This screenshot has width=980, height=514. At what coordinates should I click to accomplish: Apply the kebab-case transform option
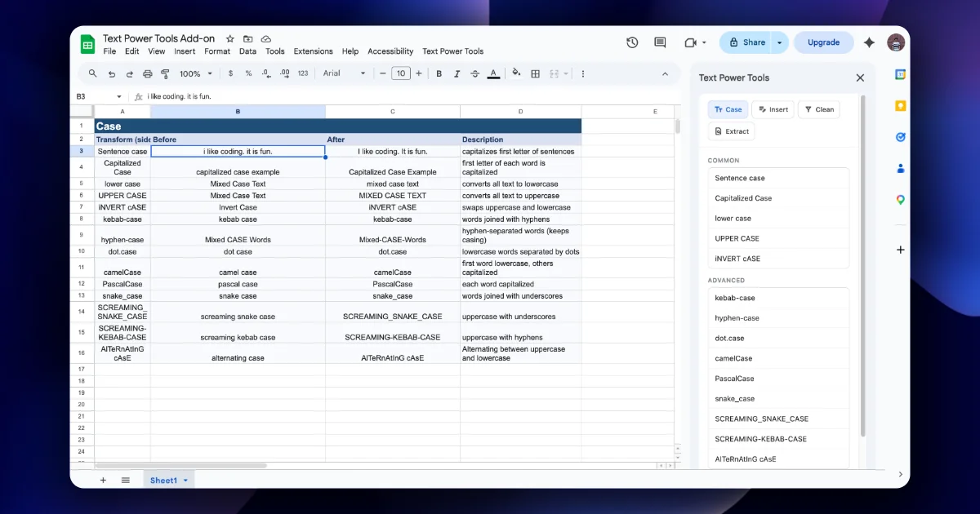(x=778, y=298)
